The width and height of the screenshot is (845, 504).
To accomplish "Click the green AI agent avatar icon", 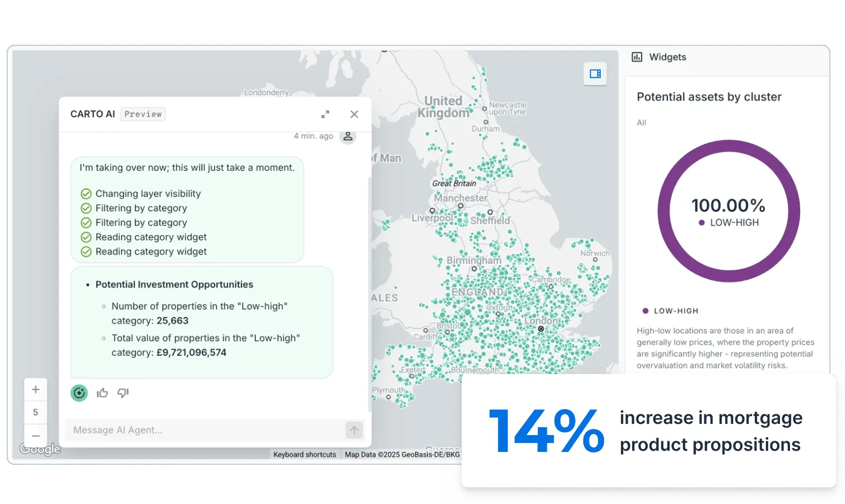I will point(78,393).
